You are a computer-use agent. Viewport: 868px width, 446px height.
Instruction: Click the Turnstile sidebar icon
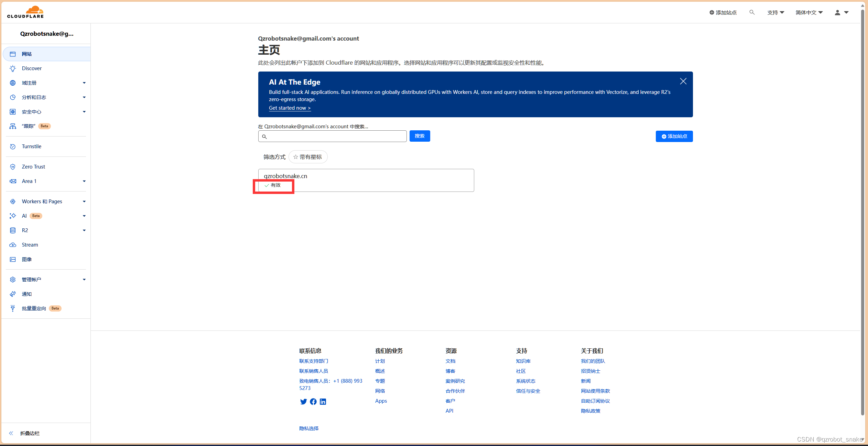[13, 146]
